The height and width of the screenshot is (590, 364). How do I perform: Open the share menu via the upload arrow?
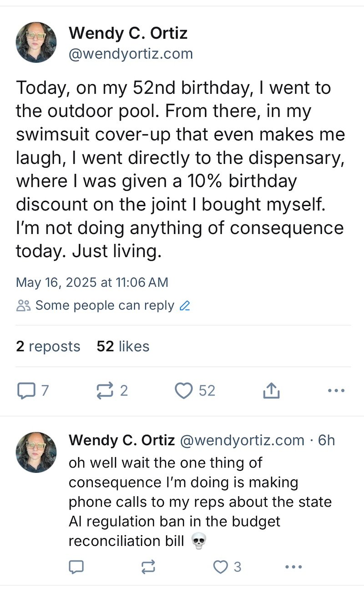pyautogui.click(x=271, y=390)
